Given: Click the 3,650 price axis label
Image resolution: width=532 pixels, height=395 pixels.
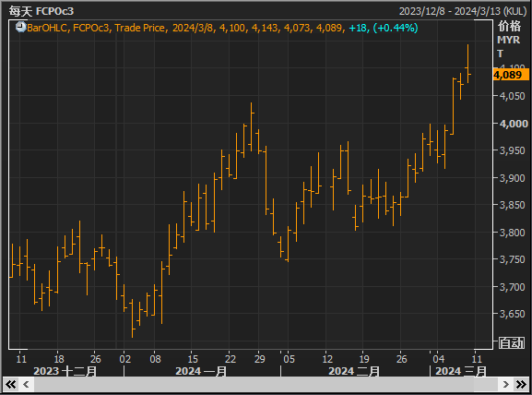Looking at the screenshot, I should 513,314.
